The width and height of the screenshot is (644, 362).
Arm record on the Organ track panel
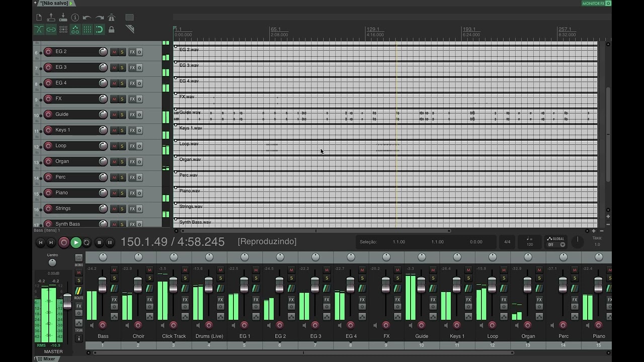48,161
